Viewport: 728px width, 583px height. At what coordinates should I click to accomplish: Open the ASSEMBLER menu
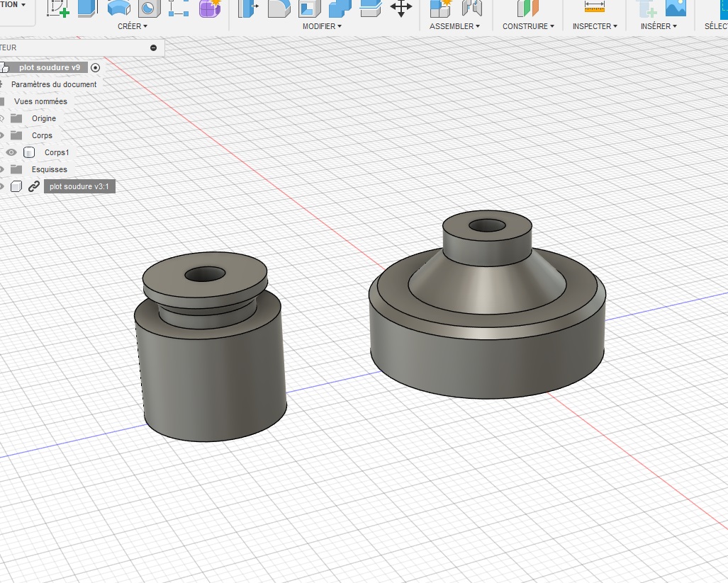click(454, 26)
